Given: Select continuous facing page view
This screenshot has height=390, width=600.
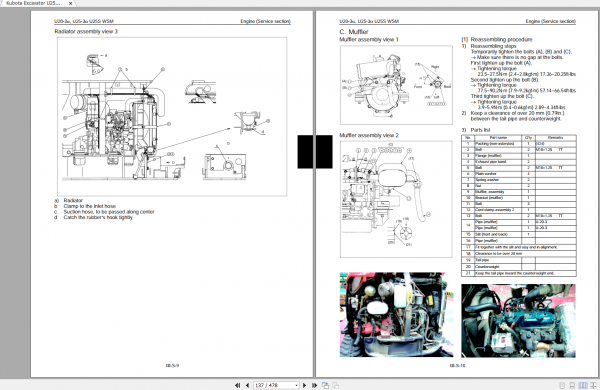Looking at the screenshot, I should click(x=592, y=385).
